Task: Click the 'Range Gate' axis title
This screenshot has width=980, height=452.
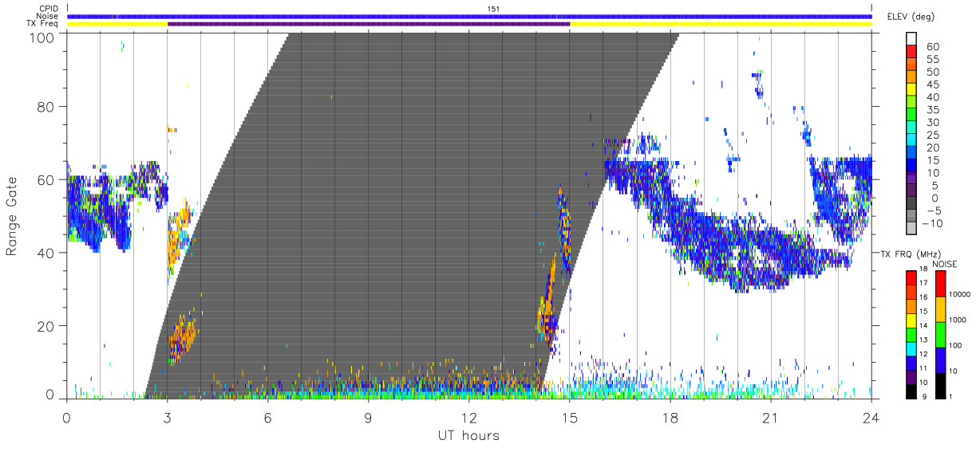Action: tap(12, 216)
